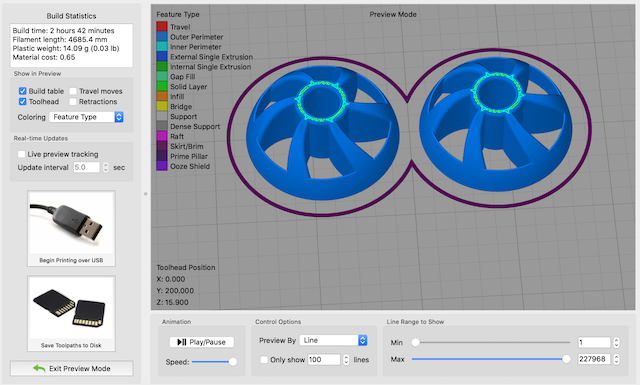Click the USB cable print icon
Viewport: 640px width, 385px height.
click(71, 223)
